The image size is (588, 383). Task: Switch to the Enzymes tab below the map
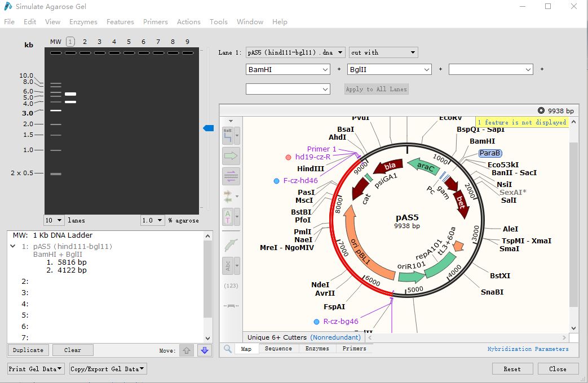tap(317, 349)
